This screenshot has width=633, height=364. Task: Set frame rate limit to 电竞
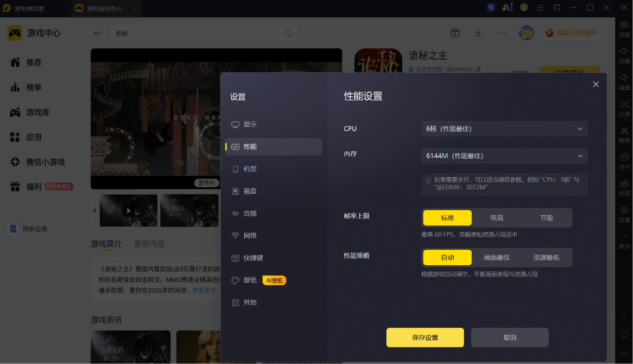coord(497,218)
